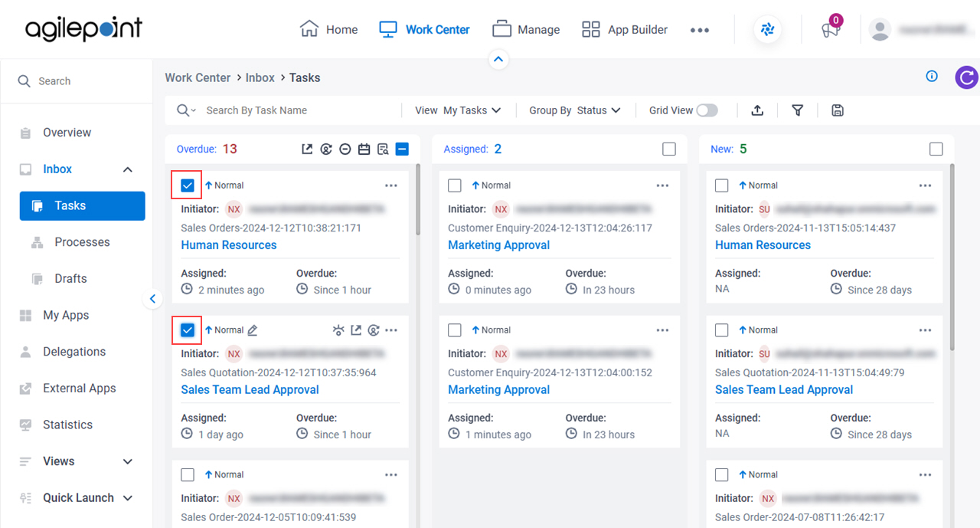
Task: Uncheck the Sales Orders-2024-12-12 task checkbox
Action: (x=188, y=185)
